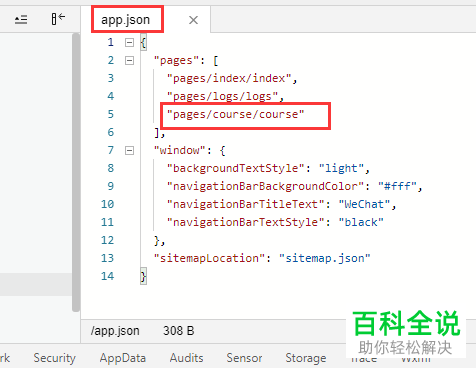Close the app.json editor tab
Screen dimensions: 476x368
193,20
